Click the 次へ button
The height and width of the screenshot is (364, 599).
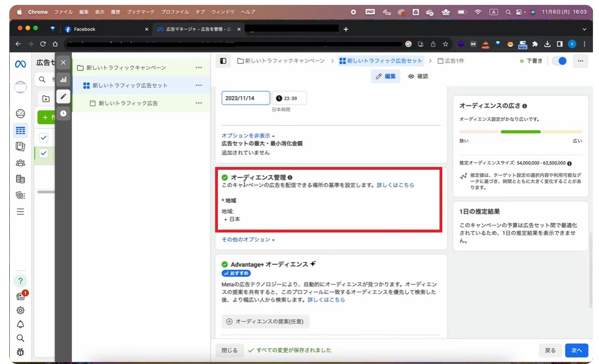[577, 350]
